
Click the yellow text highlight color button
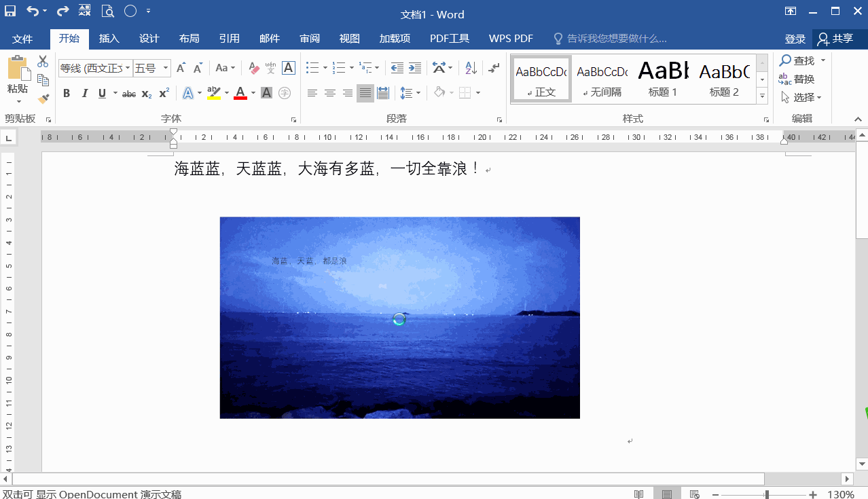point(213,93)
